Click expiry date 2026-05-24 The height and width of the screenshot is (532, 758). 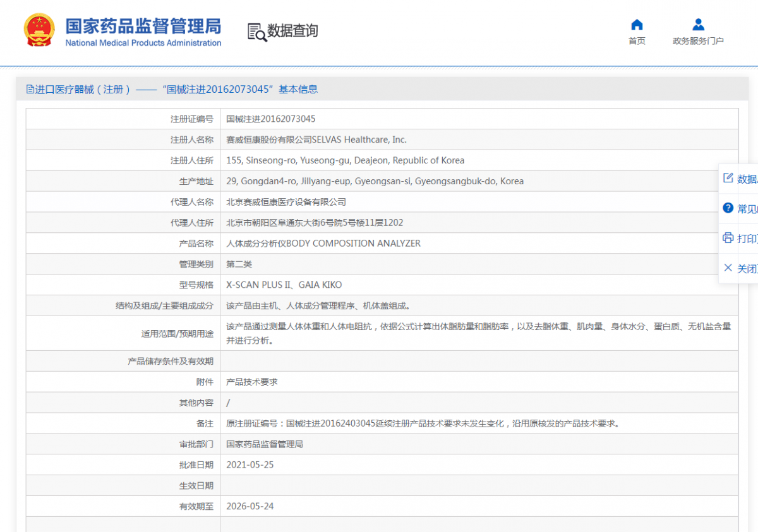click(x=250, y=506)
